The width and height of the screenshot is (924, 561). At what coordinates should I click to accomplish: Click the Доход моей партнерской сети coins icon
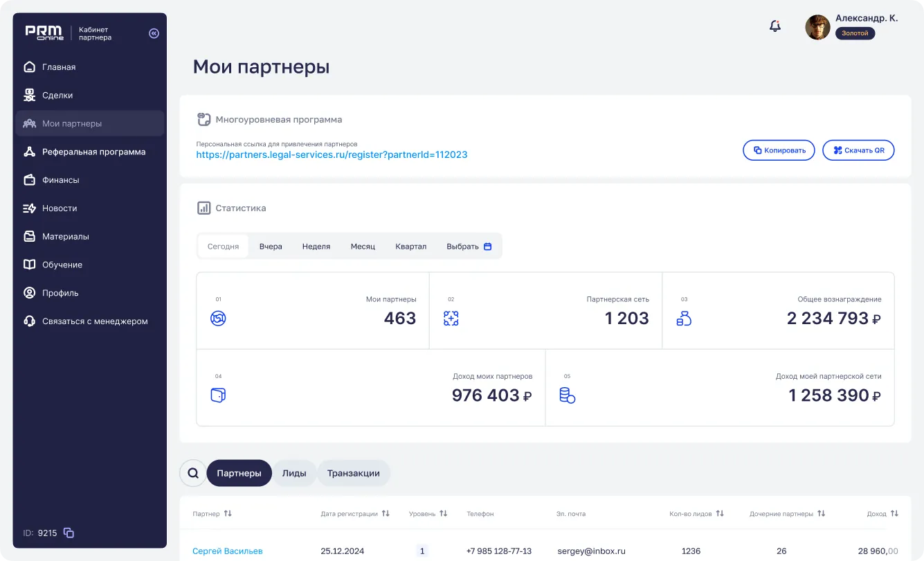point(567,395)
